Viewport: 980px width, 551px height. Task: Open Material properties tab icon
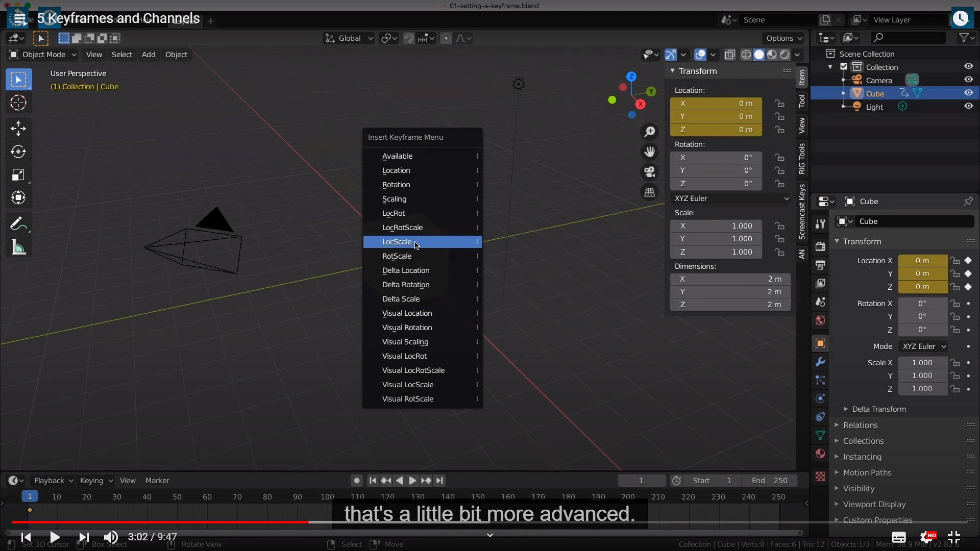coord(820,454)
